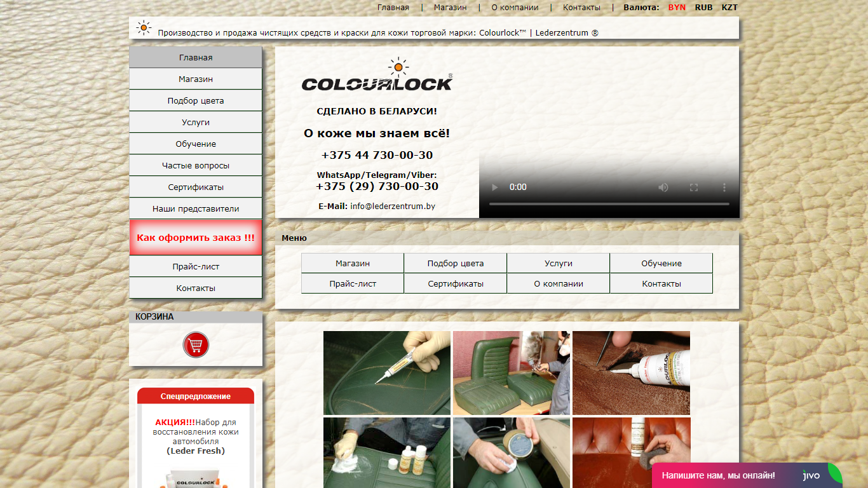Click Подбор цвета in the Меню grid

tap(456, 263)
